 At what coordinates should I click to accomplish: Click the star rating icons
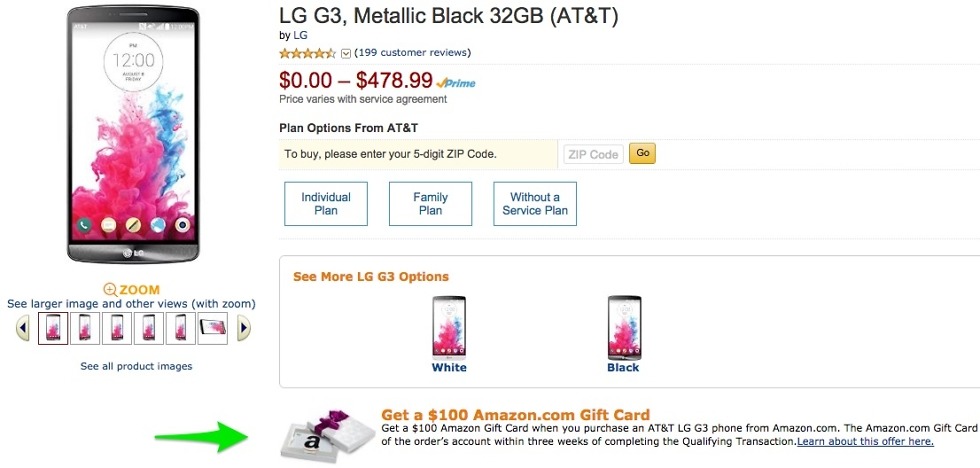(x=308, y=53)
